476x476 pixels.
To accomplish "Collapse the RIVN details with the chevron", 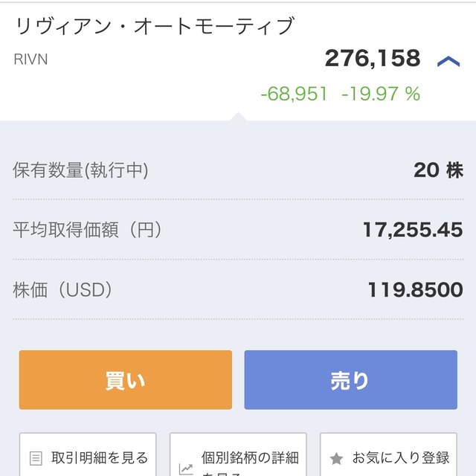I will point(448,62).
